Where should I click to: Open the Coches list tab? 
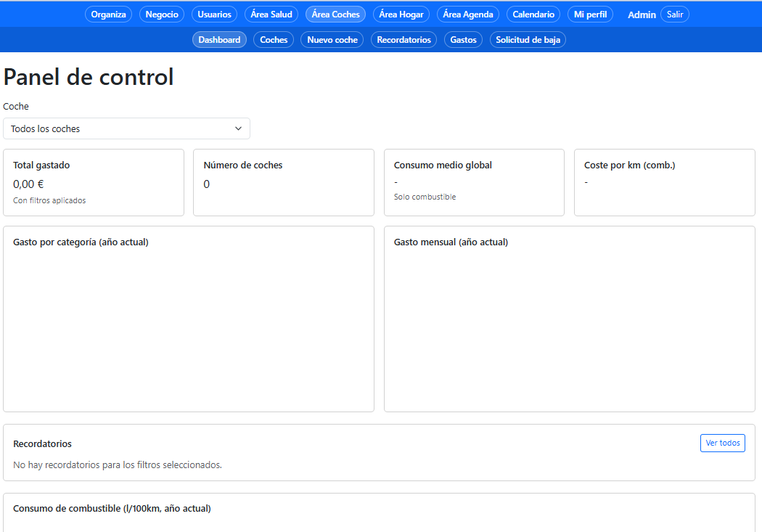tap(274, 40)
